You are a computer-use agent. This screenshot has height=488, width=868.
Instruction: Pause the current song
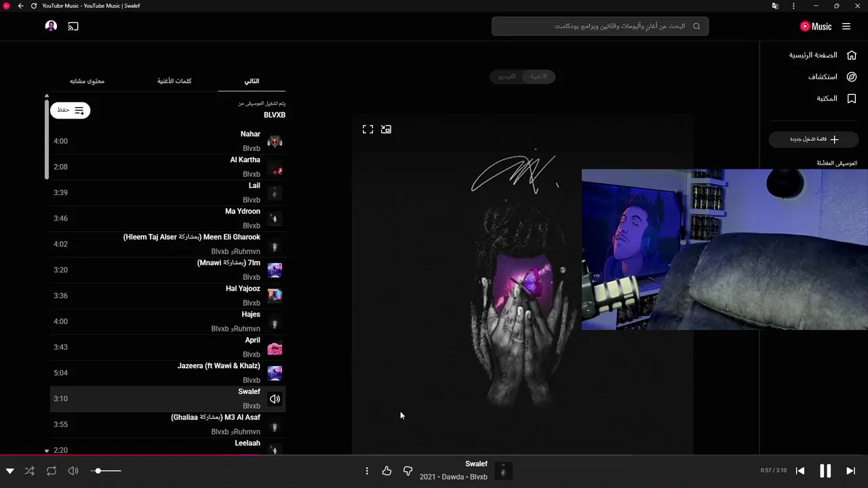coord(825,471)
